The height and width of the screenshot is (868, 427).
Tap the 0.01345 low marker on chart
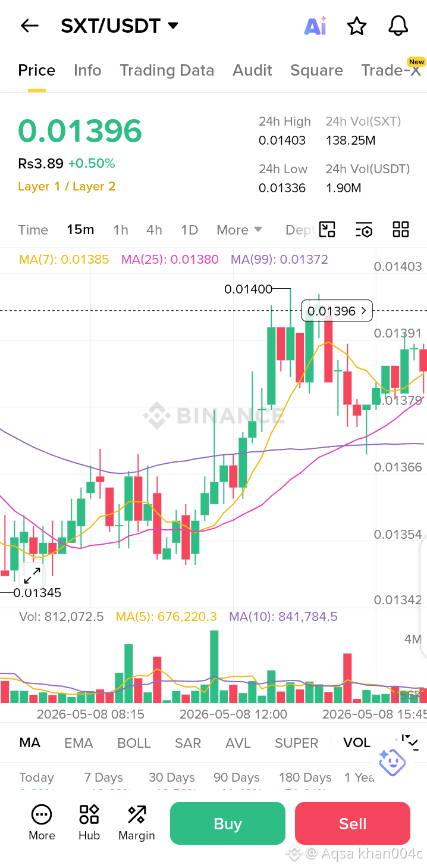(x=37, y=593)
